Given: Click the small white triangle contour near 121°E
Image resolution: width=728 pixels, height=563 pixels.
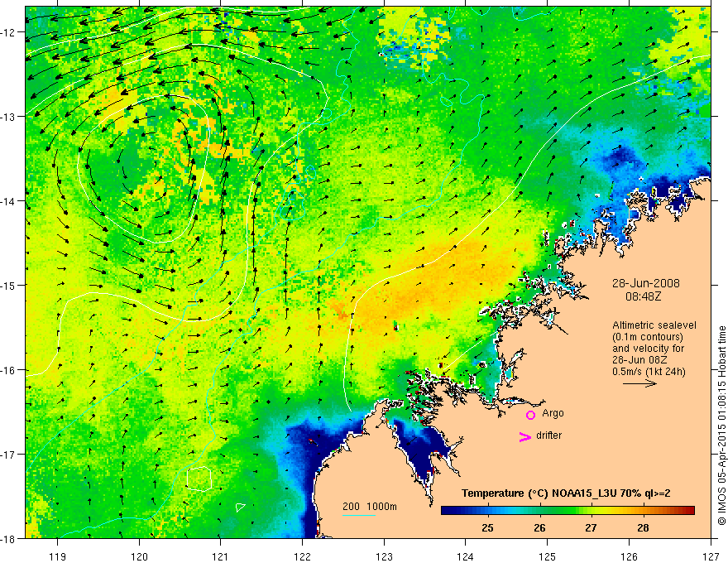Looking at the screenshot, I should tap(240, 507).
